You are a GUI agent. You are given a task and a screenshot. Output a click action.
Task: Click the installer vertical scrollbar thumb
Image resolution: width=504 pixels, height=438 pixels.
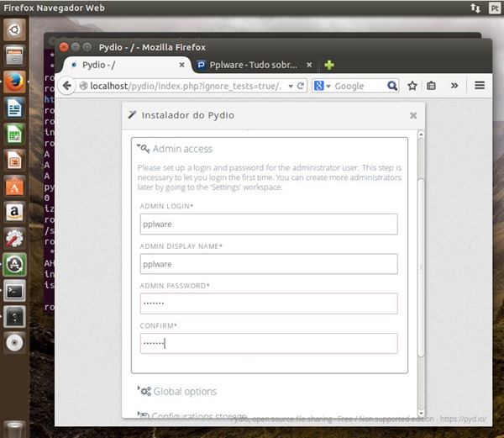(421, 267)
